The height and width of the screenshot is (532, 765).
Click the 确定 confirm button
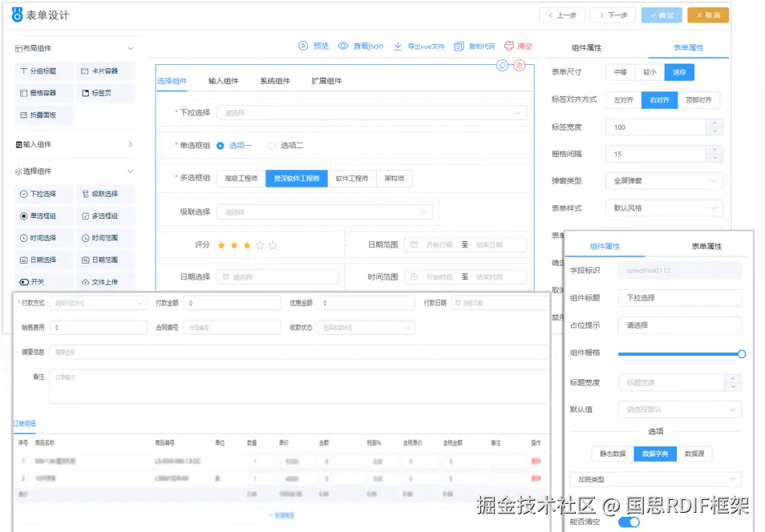click(x=661, y=14)
